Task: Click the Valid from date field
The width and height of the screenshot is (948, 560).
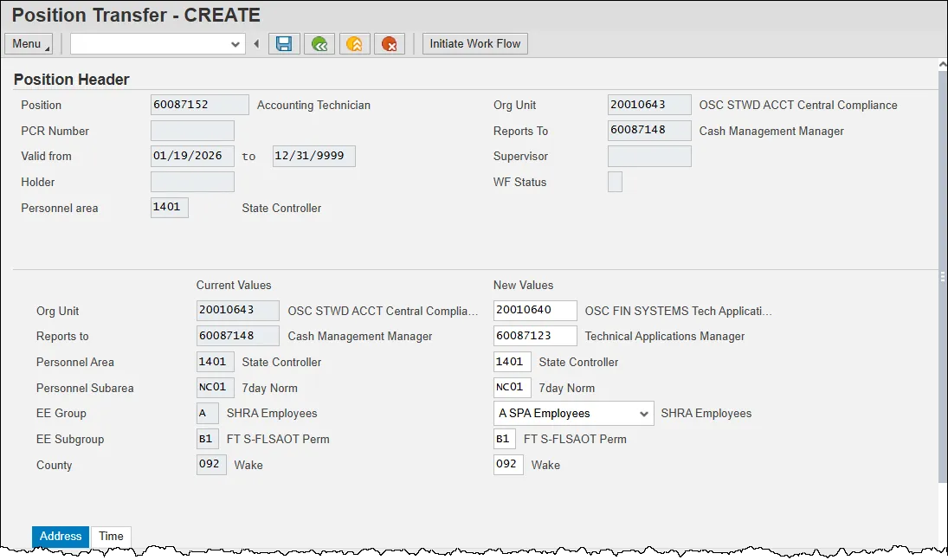Action: coord(192,157)
